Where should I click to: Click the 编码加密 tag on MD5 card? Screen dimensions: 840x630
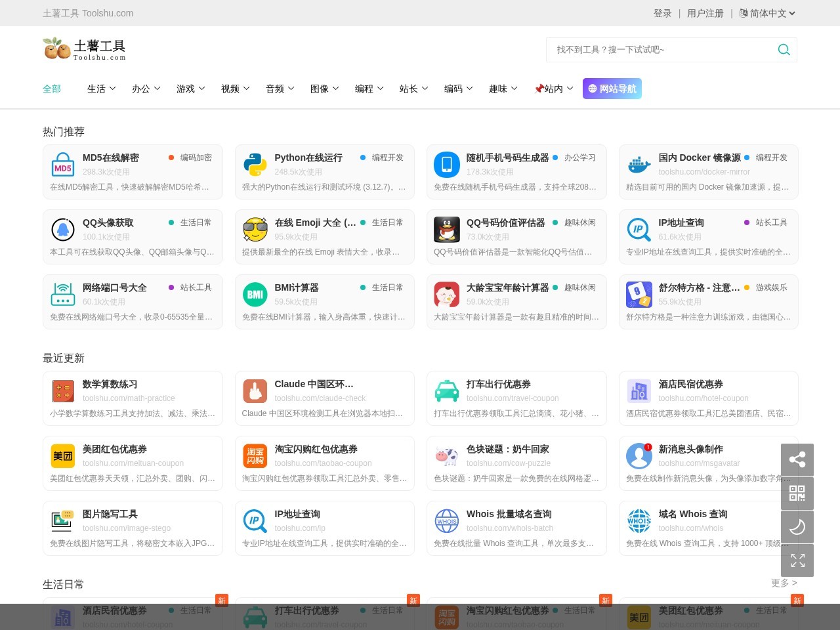[x=196, y=157]
